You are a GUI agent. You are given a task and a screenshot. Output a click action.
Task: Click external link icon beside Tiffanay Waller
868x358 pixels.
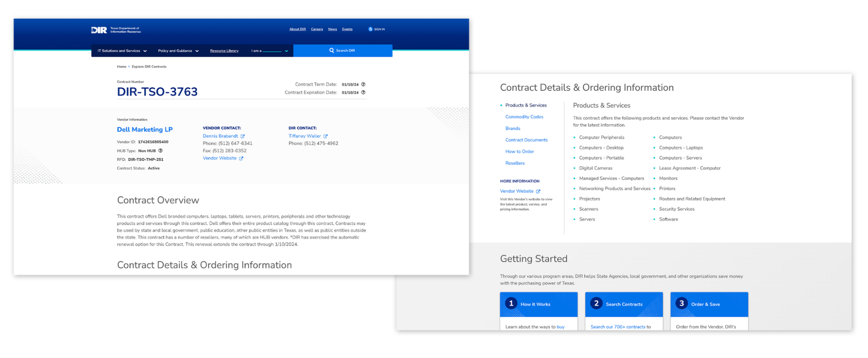325,136
